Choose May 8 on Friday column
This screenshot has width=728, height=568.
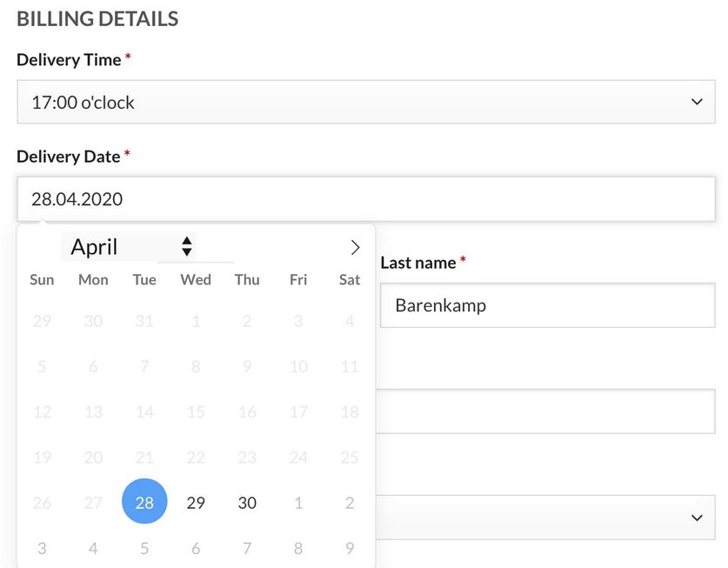point(298,548)
